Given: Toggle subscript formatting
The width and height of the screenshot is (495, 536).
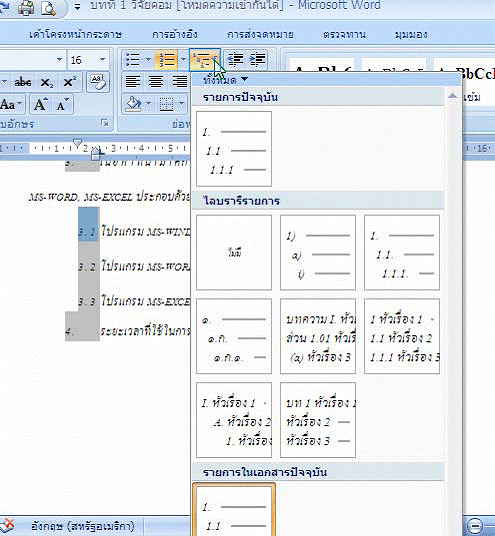Looking at the screenshot, I should point(46,82).
